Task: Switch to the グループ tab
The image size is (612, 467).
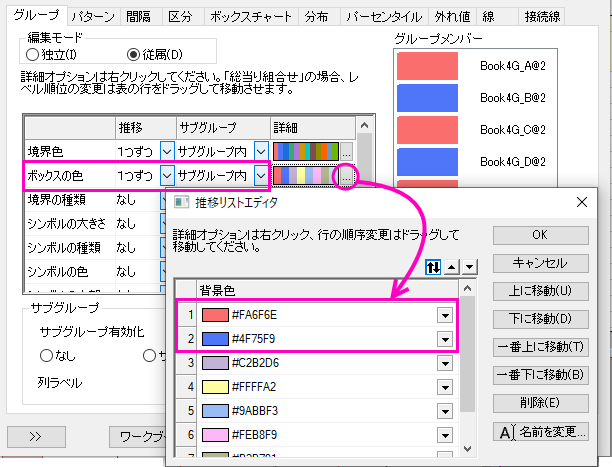Action: click(37, 15)
